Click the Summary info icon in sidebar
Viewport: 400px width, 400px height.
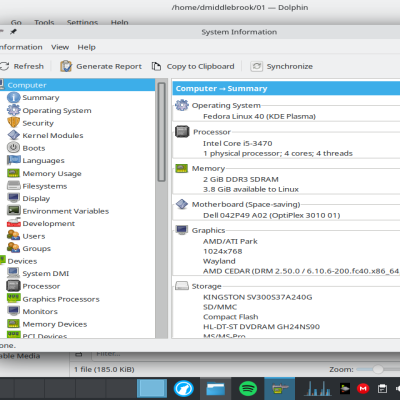click(x=14, y=97)
